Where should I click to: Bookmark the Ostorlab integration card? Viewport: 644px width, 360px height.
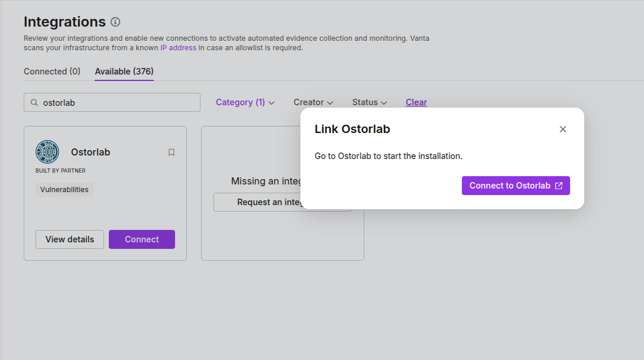point(171,153)
